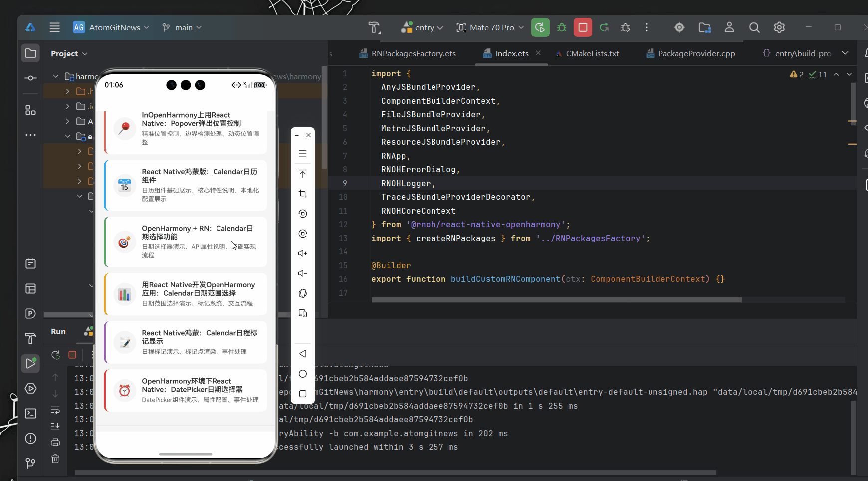The height and width of the screenshot is (481, 868).
Task: Close the Index.ets tab
Action: pos(538,53)
